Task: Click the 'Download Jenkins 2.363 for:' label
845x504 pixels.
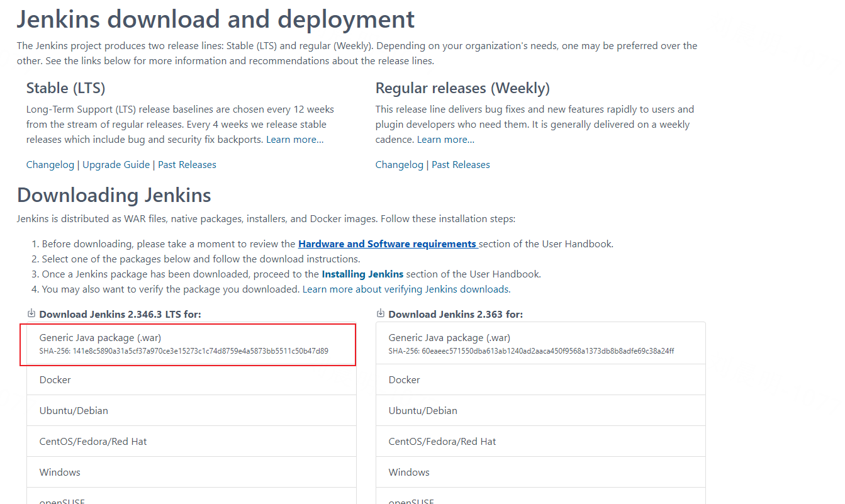Action: coord(456,314)
